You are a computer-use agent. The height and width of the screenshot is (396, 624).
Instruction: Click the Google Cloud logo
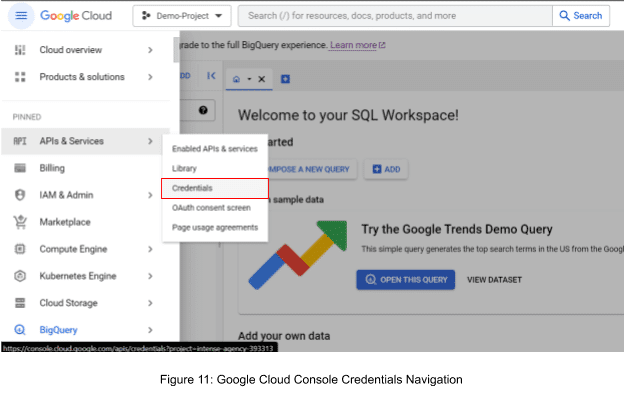click(76, 16)
